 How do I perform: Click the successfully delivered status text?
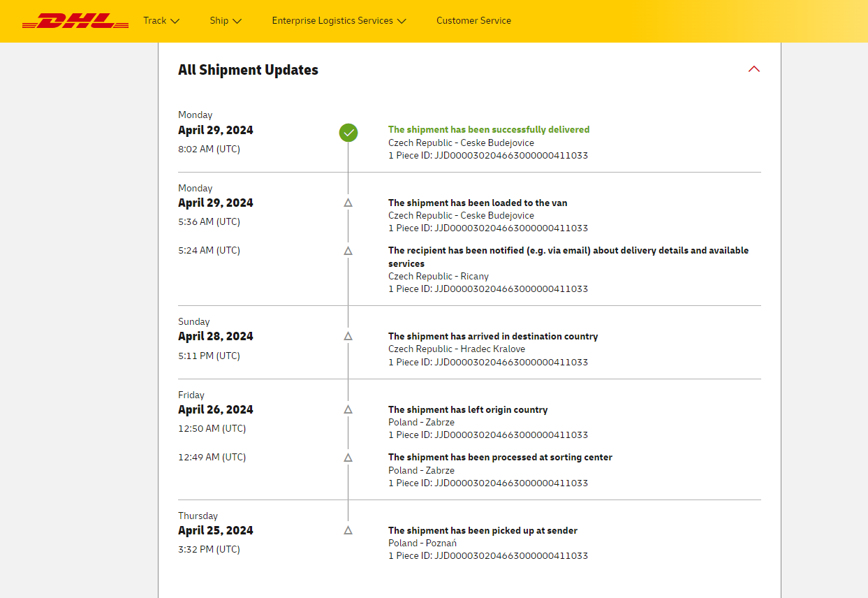(489, 129)
